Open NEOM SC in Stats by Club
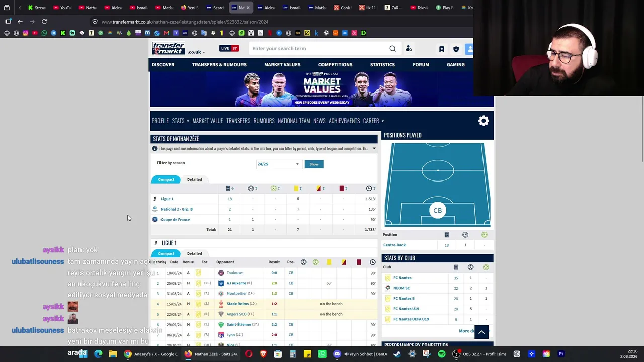Screen dimensions: 644x362 [x=401, y=288]
